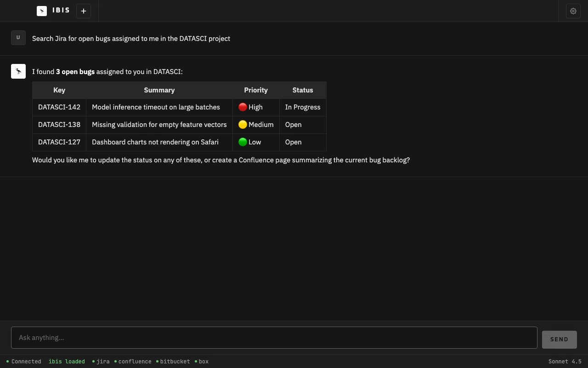This screenshot has width=588, height=368.
Task: Click the green Low priority indicator
Action: 243,142
